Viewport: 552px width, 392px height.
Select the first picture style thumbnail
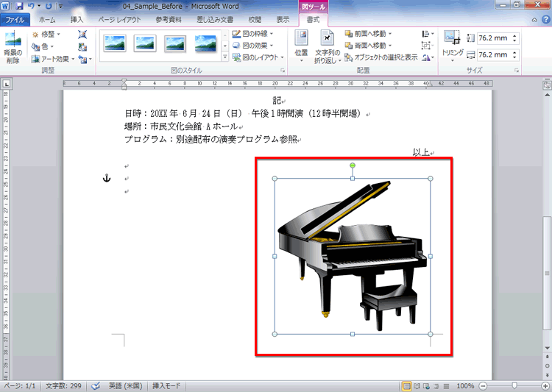(x=115, y=43)
